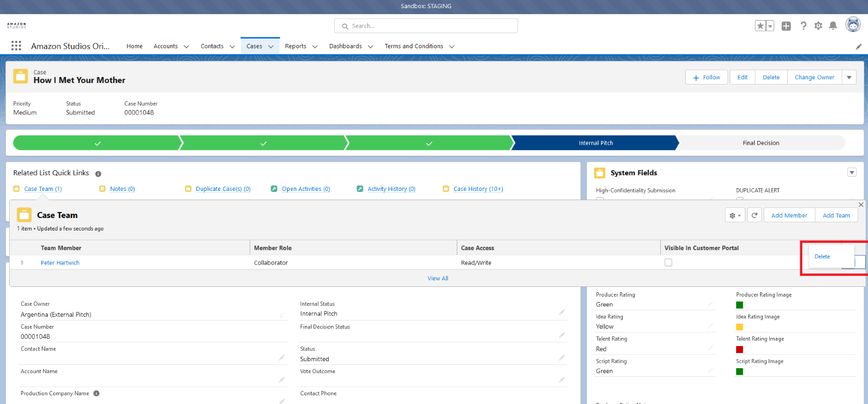The image size is (868, 404).
Task: Expand the Dashboards tab dropdown chevron
Action: click(371, 47)
